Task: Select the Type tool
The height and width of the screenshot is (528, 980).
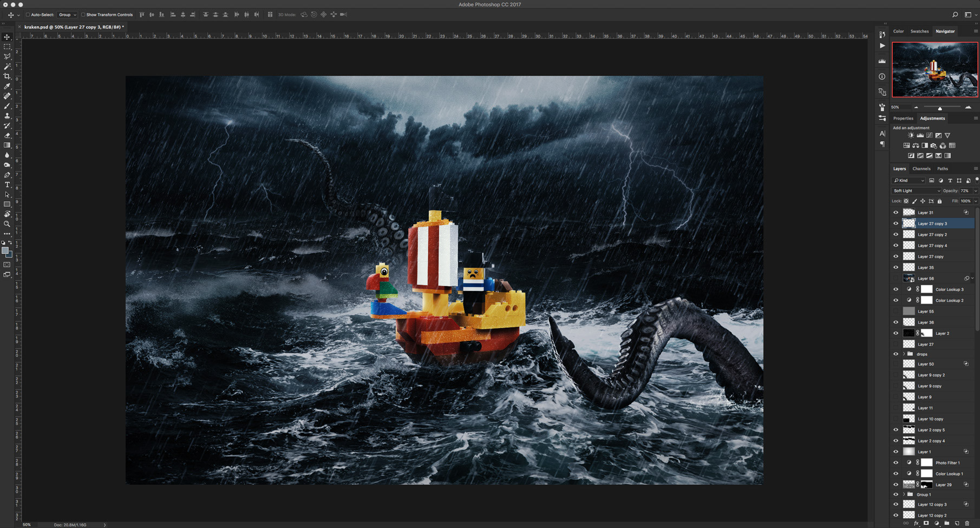Action: pyautogui.click(x=7, y=184)
